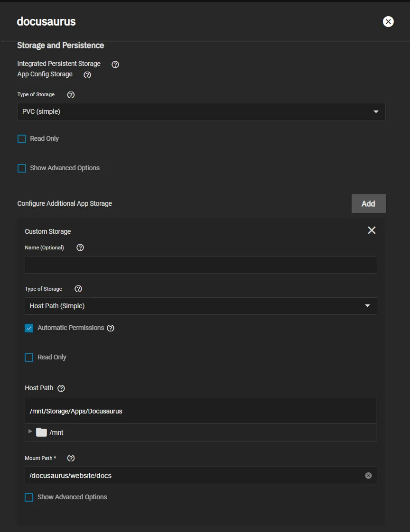Click help icon for Custom Storage Type of Storage

pyautogui.click(x=78, y=289)
